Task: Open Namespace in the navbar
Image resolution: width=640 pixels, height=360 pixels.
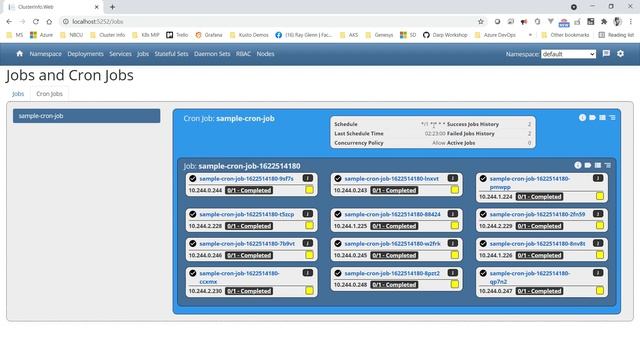Action: 46,54
